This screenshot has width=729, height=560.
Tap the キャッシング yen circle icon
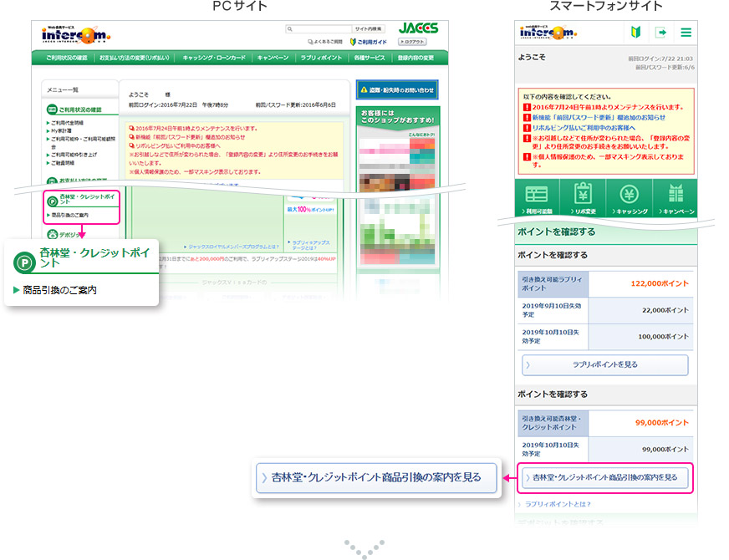pos(629,194)
